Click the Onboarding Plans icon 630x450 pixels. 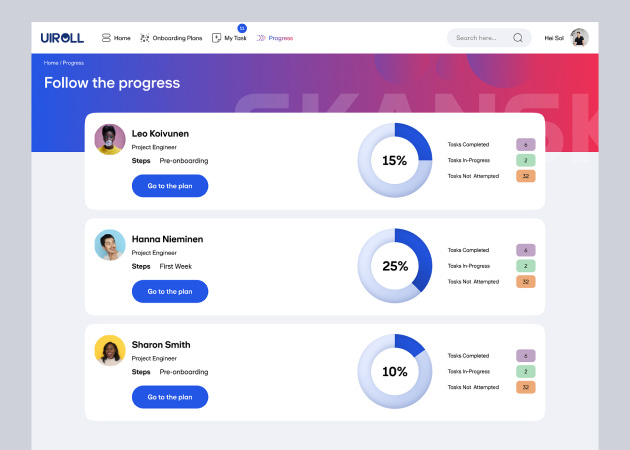click(x=145, y=38)
